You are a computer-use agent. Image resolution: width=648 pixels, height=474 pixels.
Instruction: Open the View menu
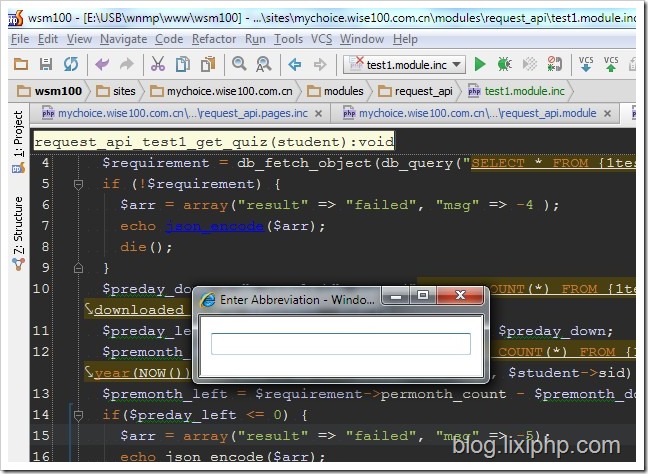(x=79, y=39)
